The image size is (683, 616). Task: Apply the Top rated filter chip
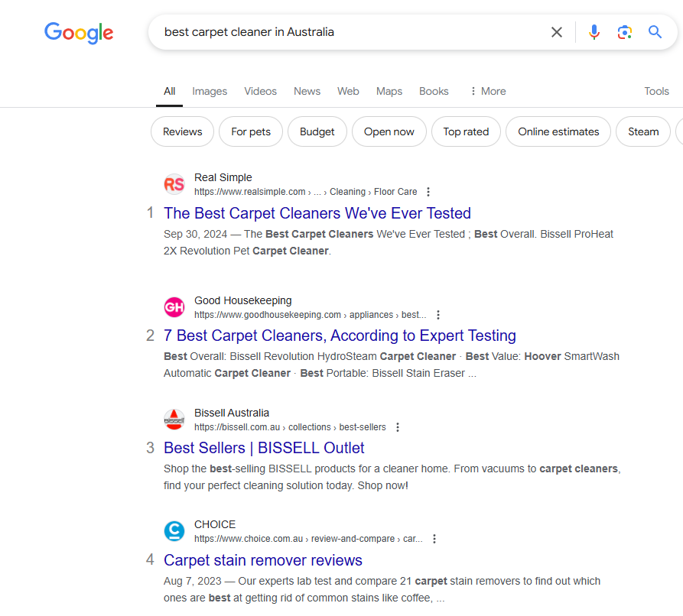click(466, 131)
